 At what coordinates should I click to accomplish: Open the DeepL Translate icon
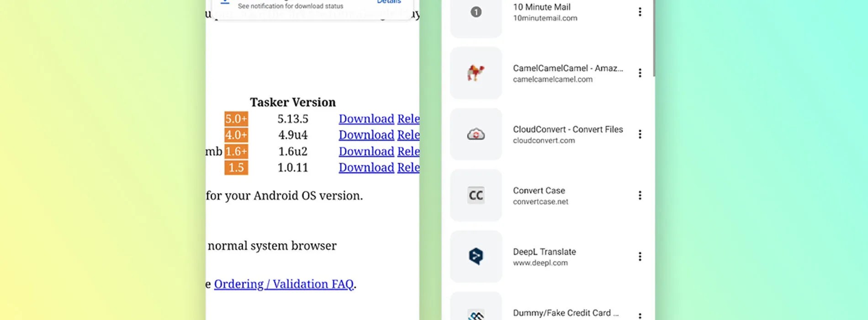click(x=476, y=256)
